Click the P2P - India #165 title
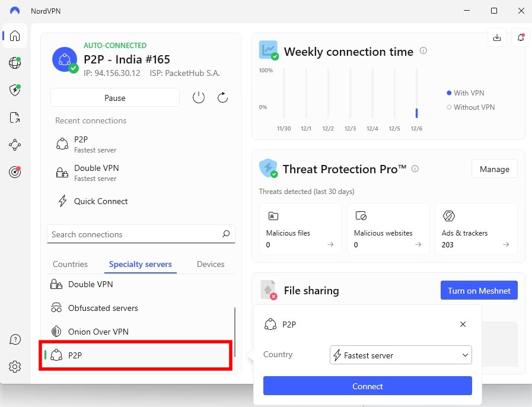The width and height of the screenshot is (532, 407). (127, 59)
